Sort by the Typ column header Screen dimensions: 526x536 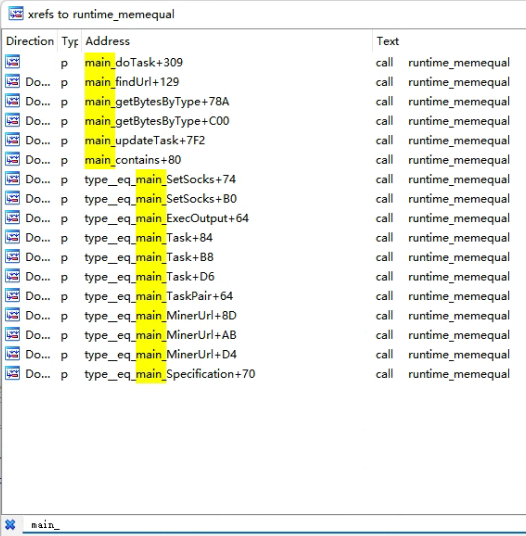click(70, 41)
